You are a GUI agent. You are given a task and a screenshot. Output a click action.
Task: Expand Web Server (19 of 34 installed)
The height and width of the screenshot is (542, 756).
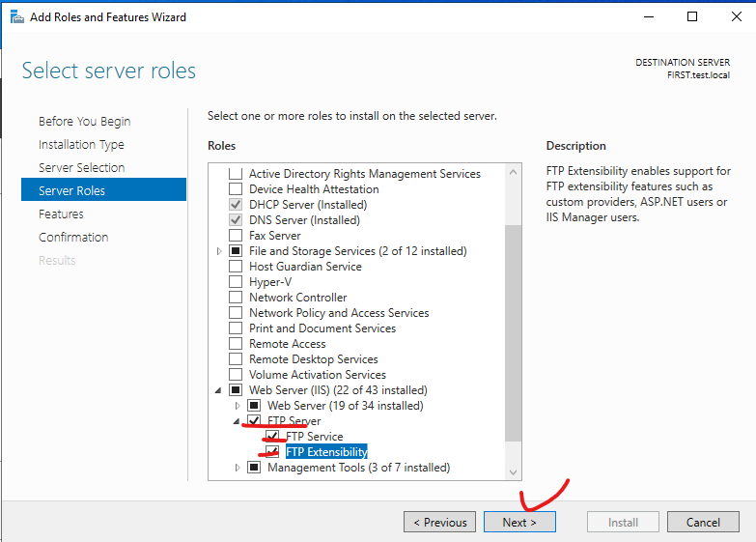coord(238,406)
